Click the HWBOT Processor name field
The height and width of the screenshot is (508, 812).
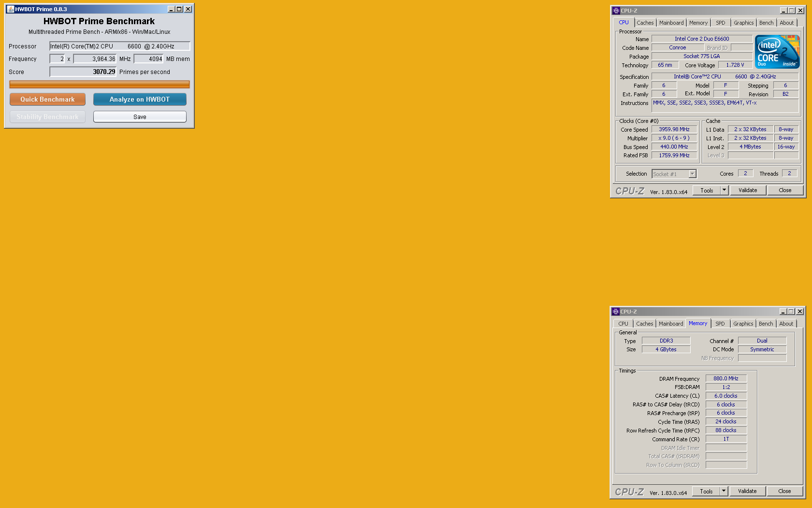120,46
